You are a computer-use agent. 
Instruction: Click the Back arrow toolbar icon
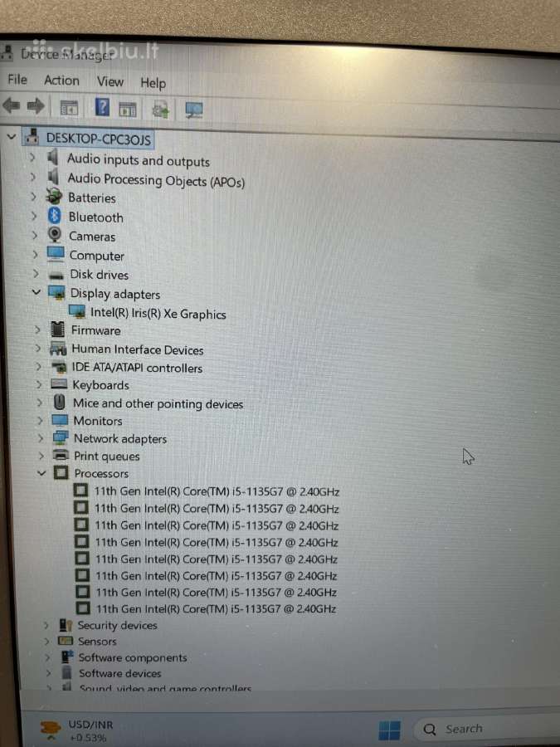pyautogui.click(x=11, y=105)
